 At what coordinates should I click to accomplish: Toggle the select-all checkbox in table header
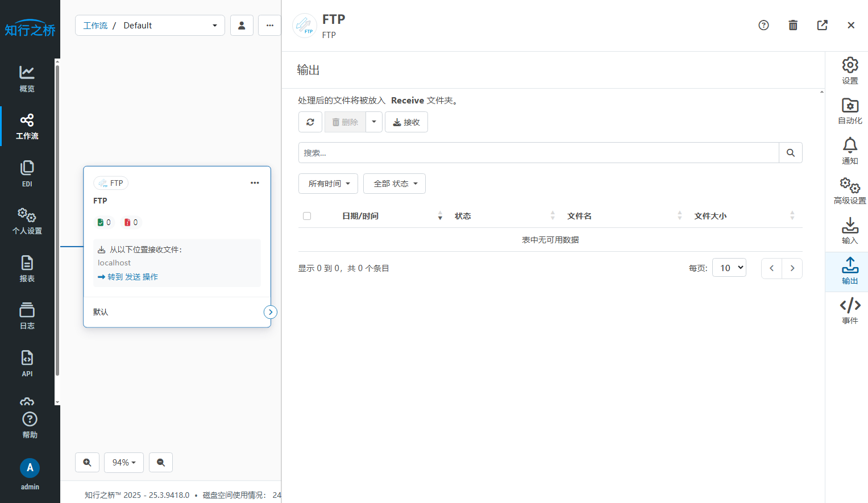coord(307,216)
